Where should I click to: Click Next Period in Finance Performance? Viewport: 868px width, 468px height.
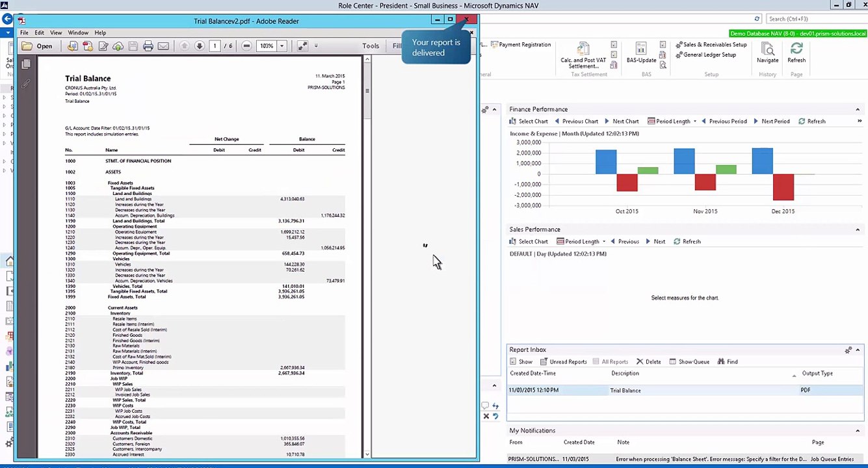[x=772, y=121]
